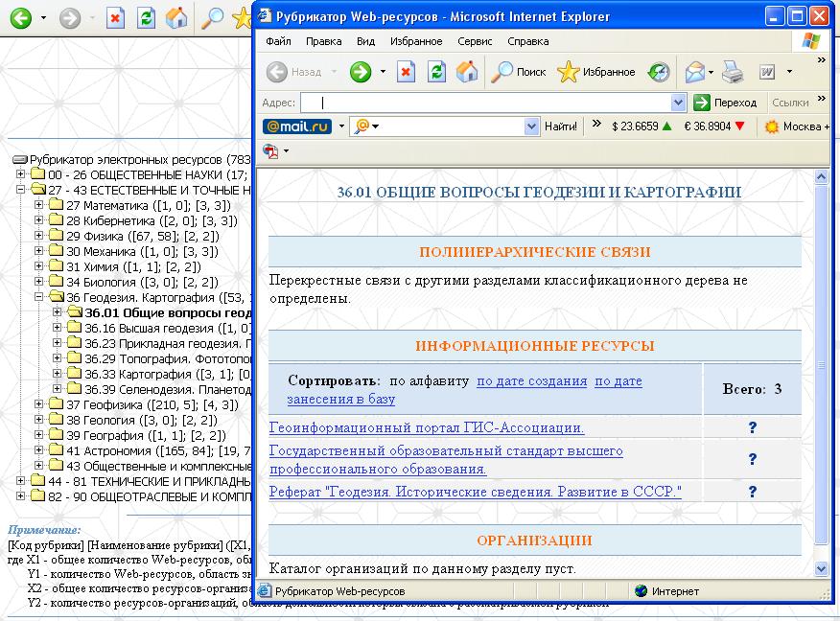
Task: Collapse the 27 - 43 ЕСТЕСТВЕННЫЕ И ТОЧНЫЕ node
Action: (x=20, y=190)
